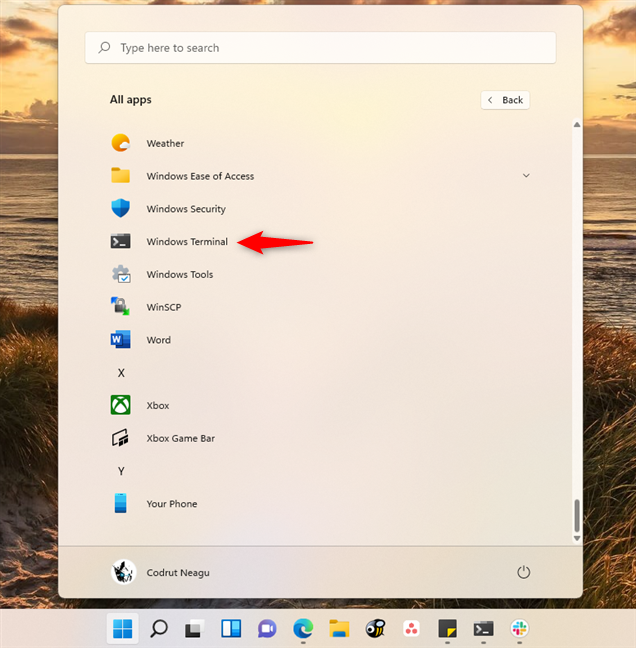636x648 pixels.
Task: Click the 'Codrut Neagu' account name
Action: pyautogui.click(x=178, y=573)
